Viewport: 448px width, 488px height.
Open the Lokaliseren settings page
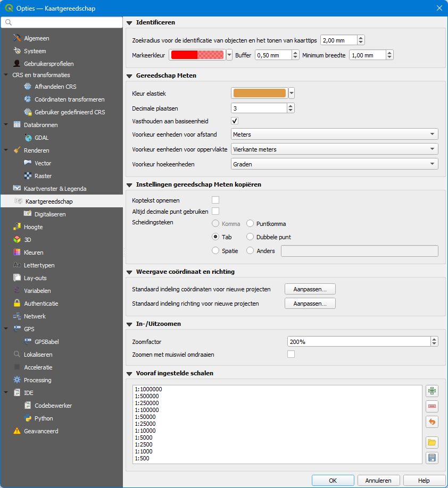coord(38,355)
